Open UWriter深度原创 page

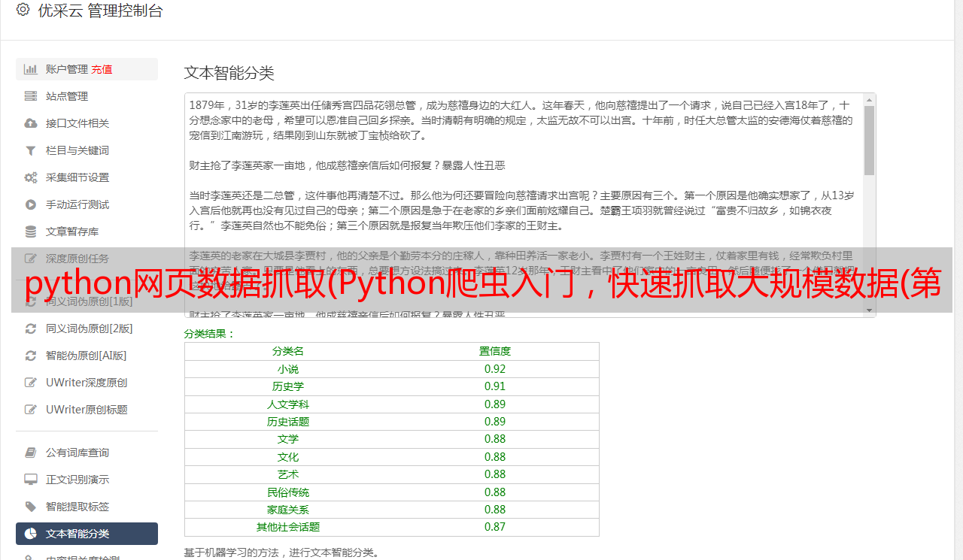click(87, 383)
